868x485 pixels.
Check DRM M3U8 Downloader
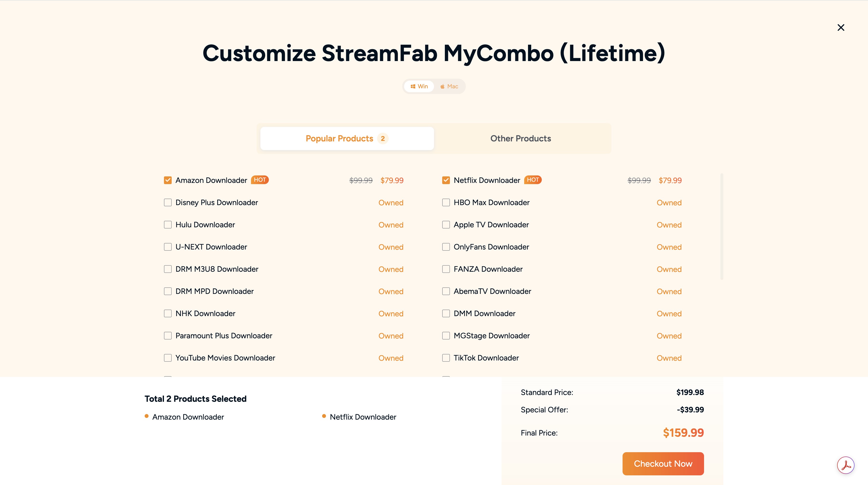pos(168,269)
